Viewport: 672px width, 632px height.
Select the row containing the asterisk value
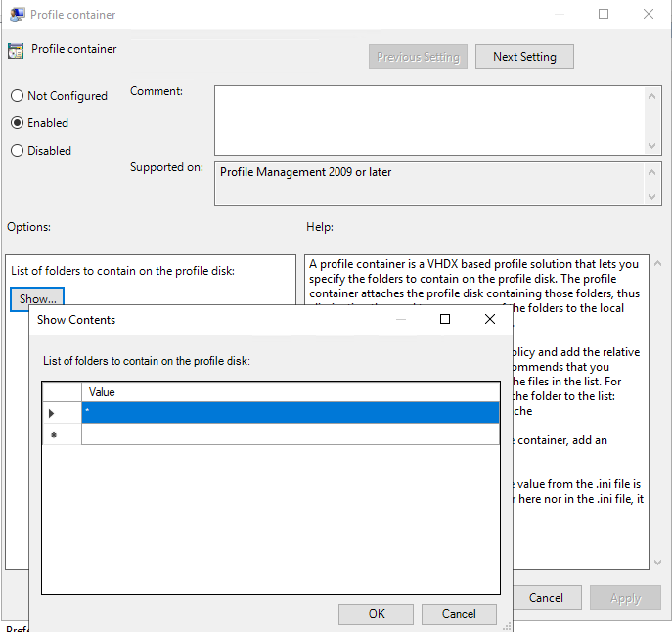point(290,413)
